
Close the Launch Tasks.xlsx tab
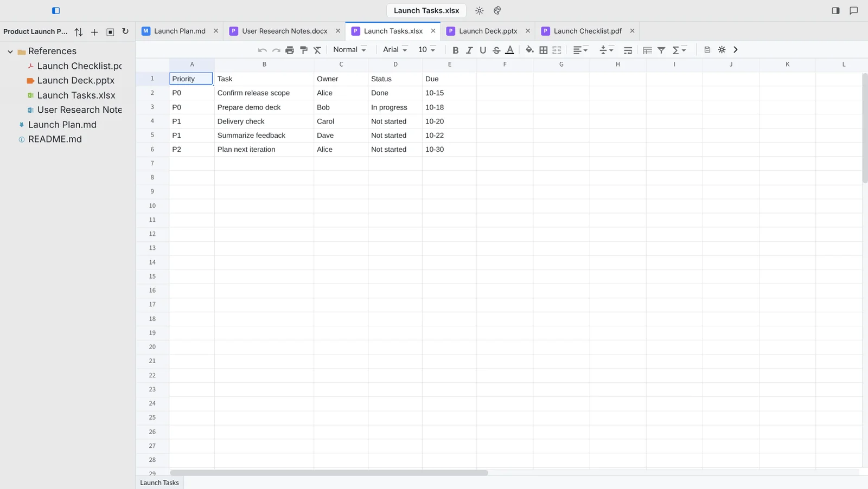[x=433, y=31]
